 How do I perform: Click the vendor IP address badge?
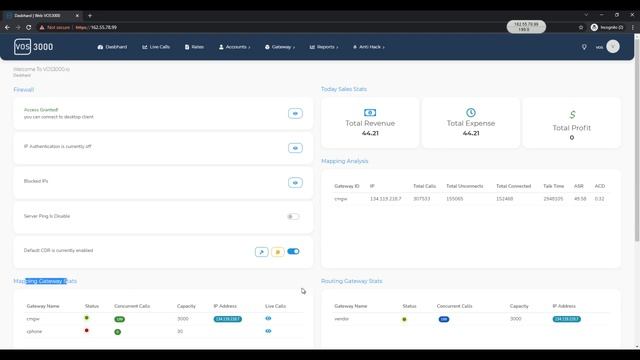567,319
